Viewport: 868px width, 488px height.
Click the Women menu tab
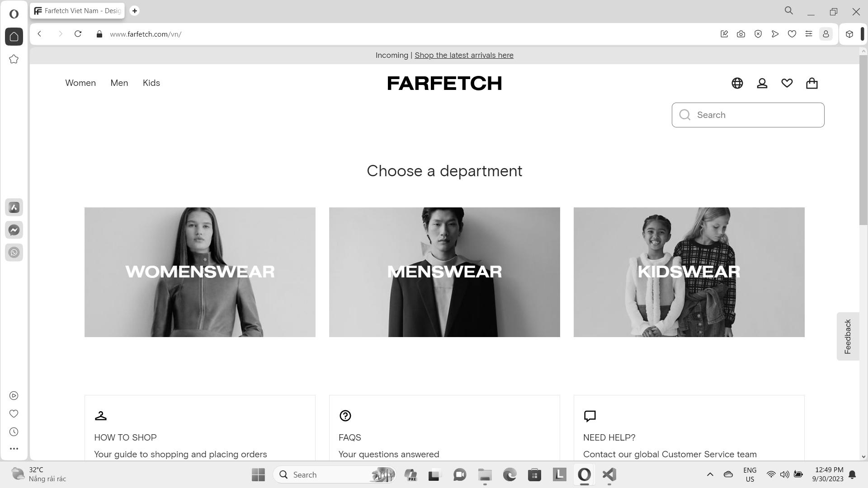[80, 83]
